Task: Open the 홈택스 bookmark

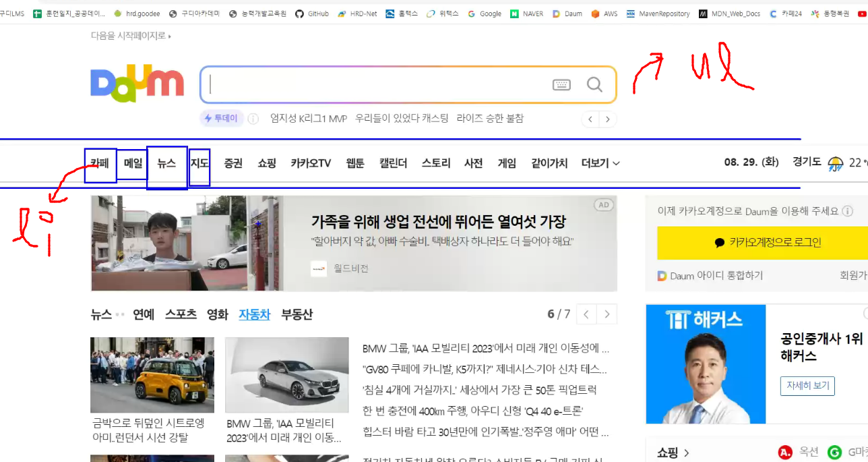Action: click(401, 13)
